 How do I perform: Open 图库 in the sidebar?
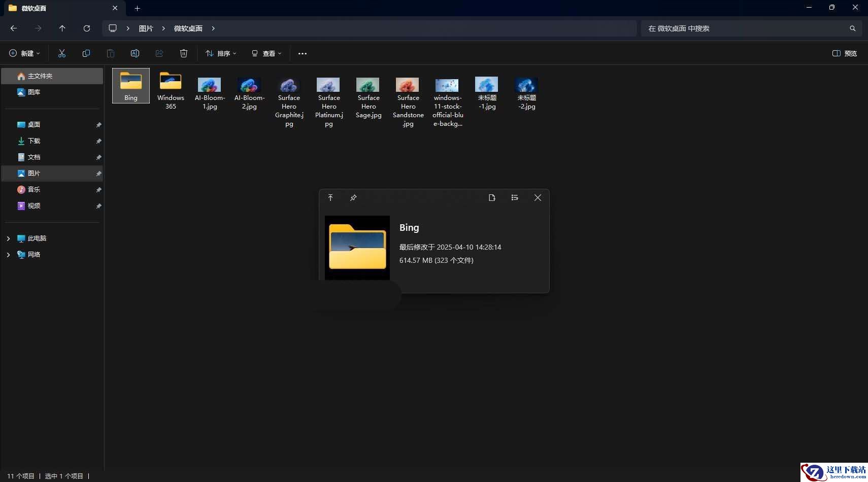52,92
